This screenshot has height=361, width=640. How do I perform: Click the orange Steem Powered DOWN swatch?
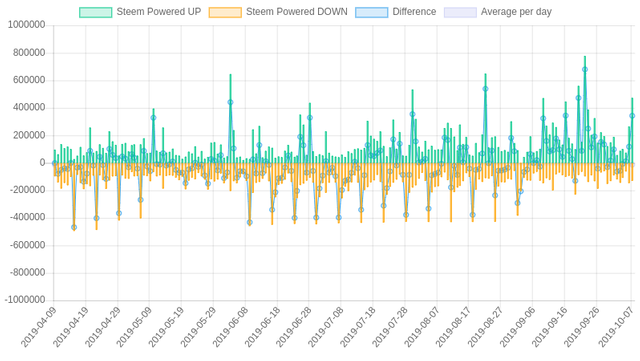click(x=225, y=12)
